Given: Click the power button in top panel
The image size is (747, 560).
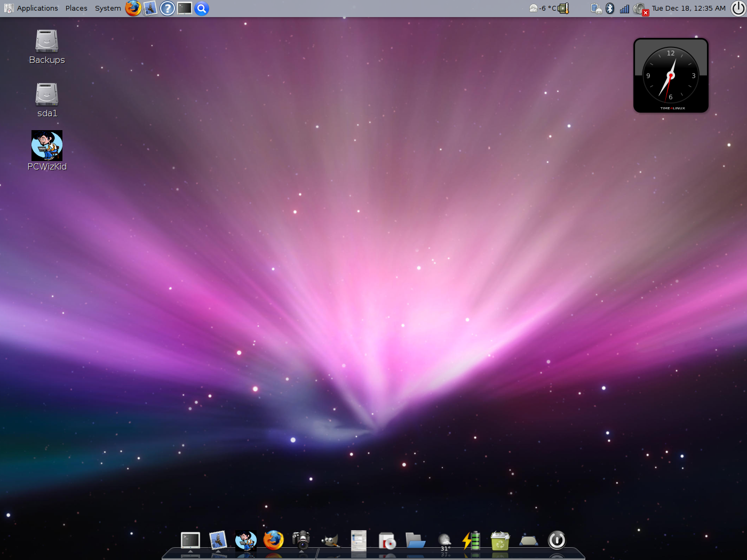Looking at the screenshot, I should (x=738, y=8).
